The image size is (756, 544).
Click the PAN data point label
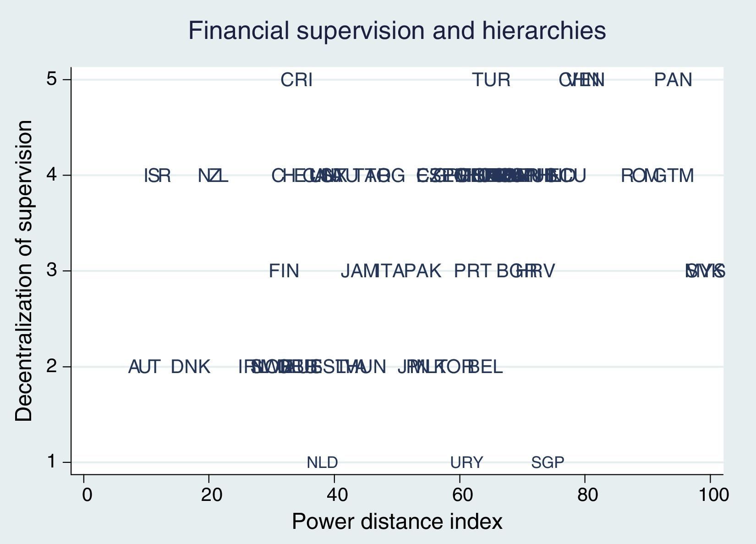click(x=673, y=80)
